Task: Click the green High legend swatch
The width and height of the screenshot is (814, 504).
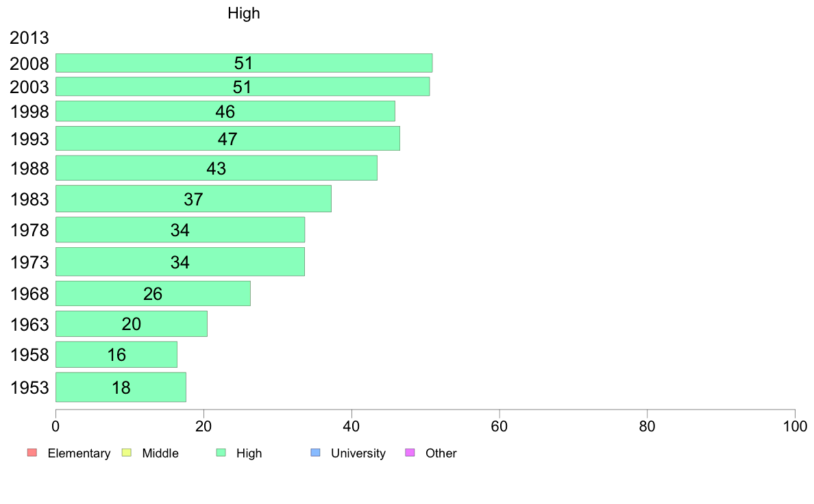Action: pyautogui.click(x=221, y=453)
